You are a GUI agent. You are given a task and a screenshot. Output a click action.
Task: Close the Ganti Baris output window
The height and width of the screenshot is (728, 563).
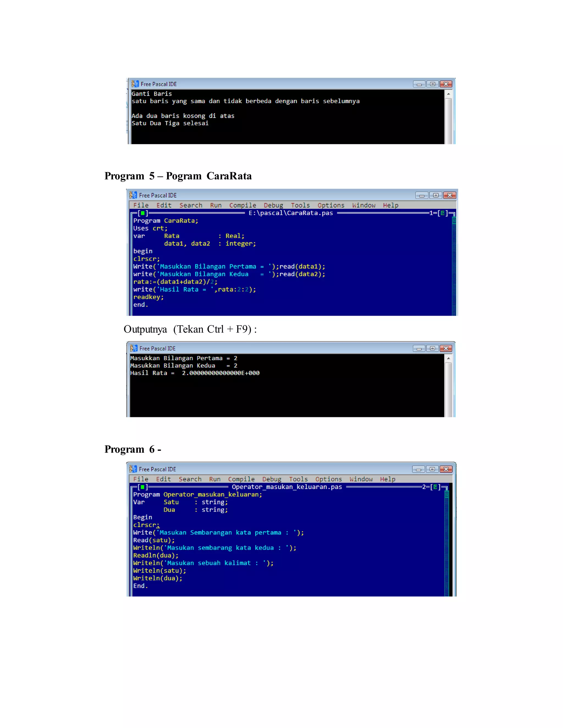click(x=446, y=84)
